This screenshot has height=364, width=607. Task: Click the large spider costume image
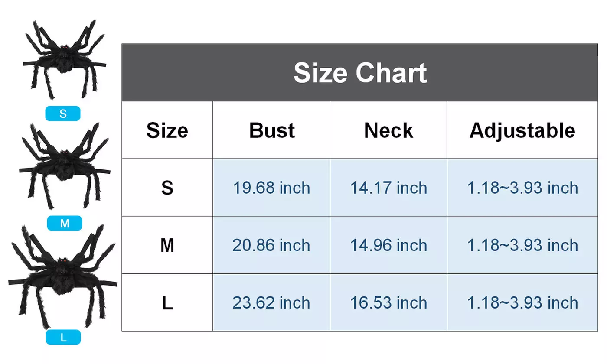[x=63, y=276]
